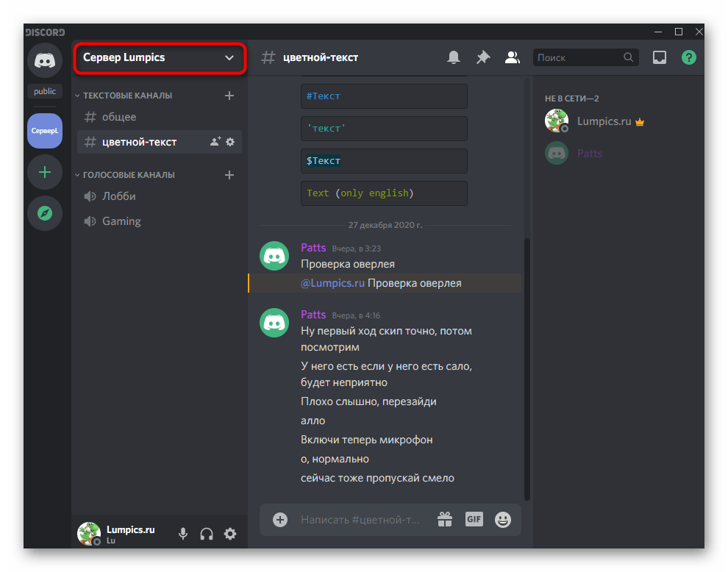Open Discord home direct messages icon
Image resolution: width=728 pixels, height=572 pixels.
coord(45,60)
